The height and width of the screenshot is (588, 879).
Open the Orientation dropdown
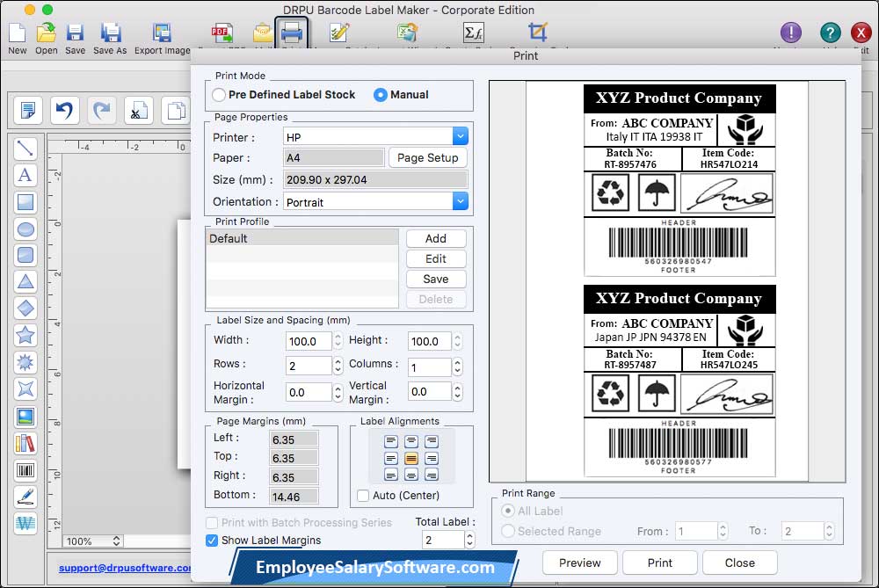pos(460,201)
